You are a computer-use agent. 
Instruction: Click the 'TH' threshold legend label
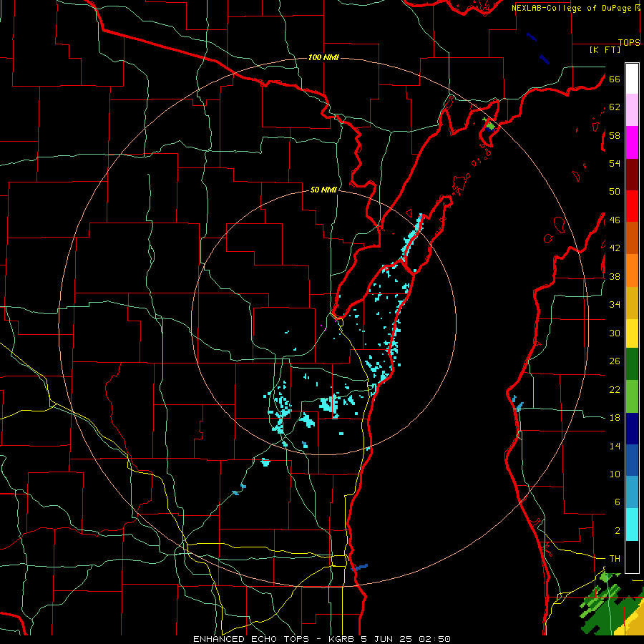pos(615,559)
